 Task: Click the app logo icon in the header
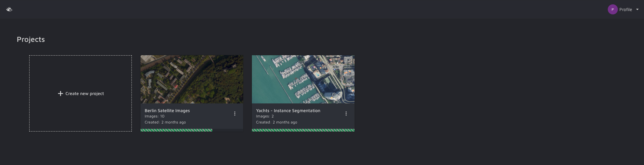(x=9, y=9)
